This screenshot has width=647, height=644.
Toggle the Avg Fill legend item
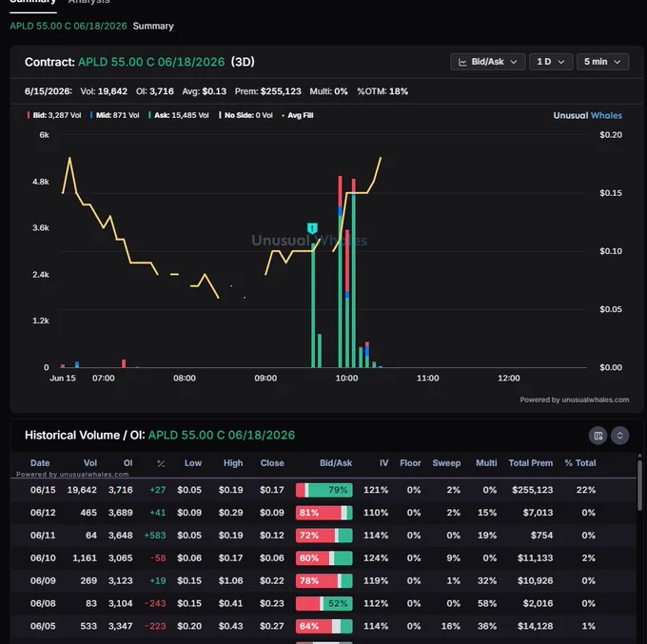point(298,115)
